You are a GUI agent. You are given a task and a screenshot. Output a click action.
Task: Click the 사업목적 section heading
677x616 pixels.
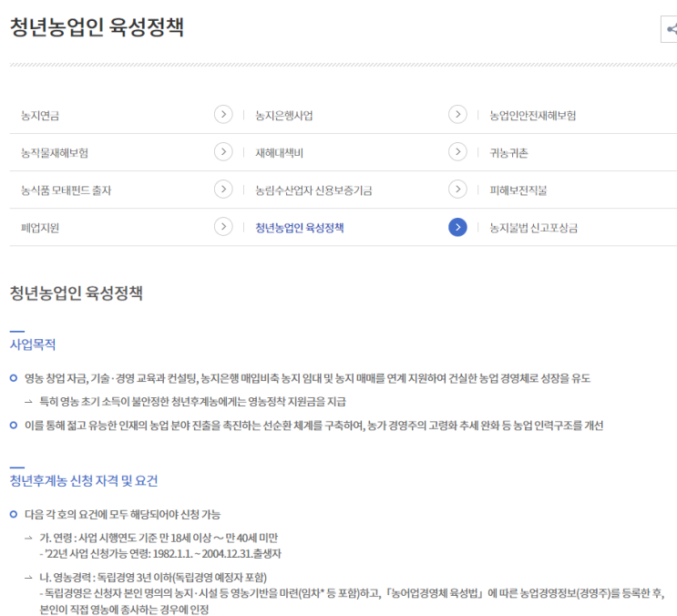coord(33,344)
